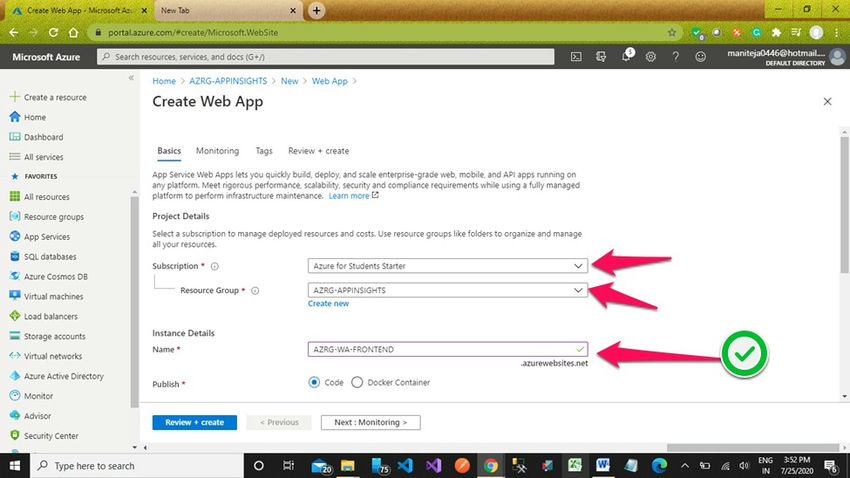This screenshot has width=850, height=478.
Task: Click the Next : Monitoring button
Action: pos(370,422)
